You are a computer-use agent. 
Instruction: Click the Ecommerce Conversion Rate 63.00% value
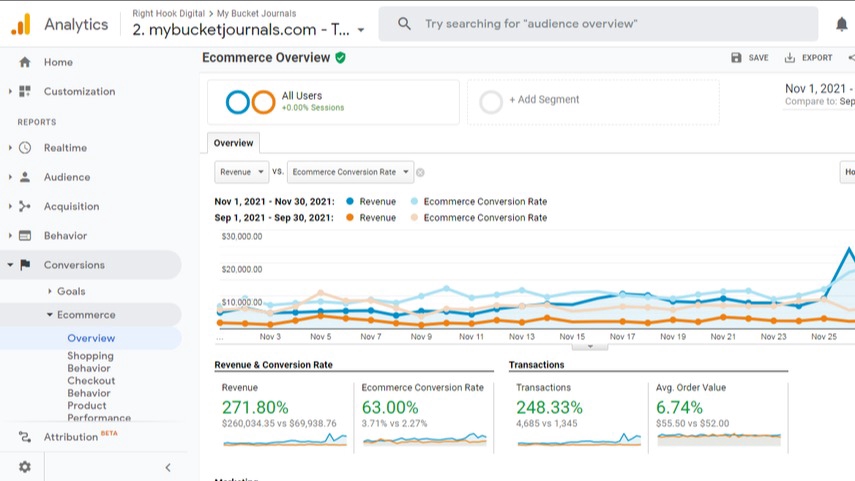[x=390, y=407]
